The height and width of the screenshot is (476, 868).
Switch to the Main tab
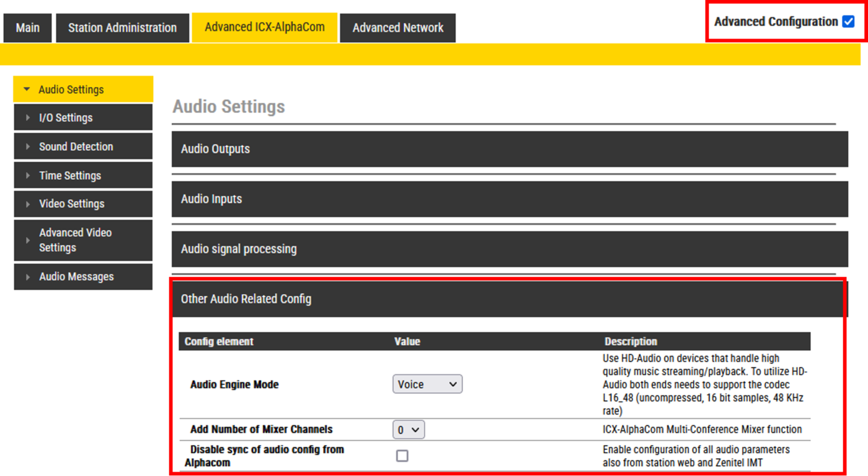[27, 27]
